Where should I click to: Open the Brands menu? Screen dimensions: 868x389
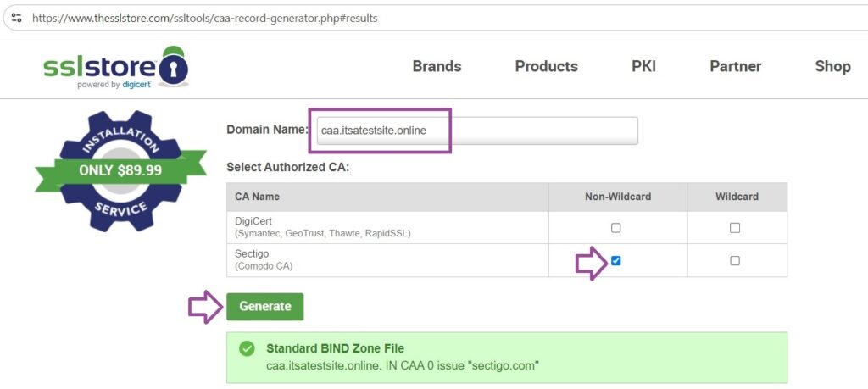tap(437, 66)
